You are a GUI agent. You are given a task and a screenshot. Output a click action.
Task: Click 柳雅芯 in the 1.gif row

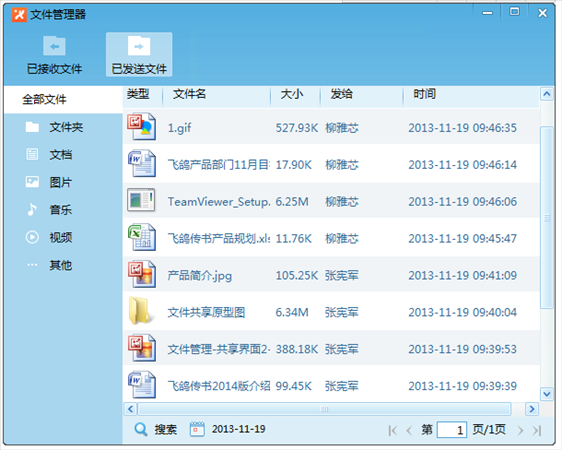tap(342, 128)
